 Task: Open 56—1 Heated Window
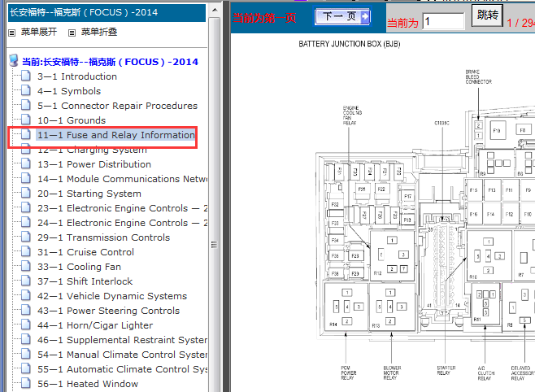(88, 385)
